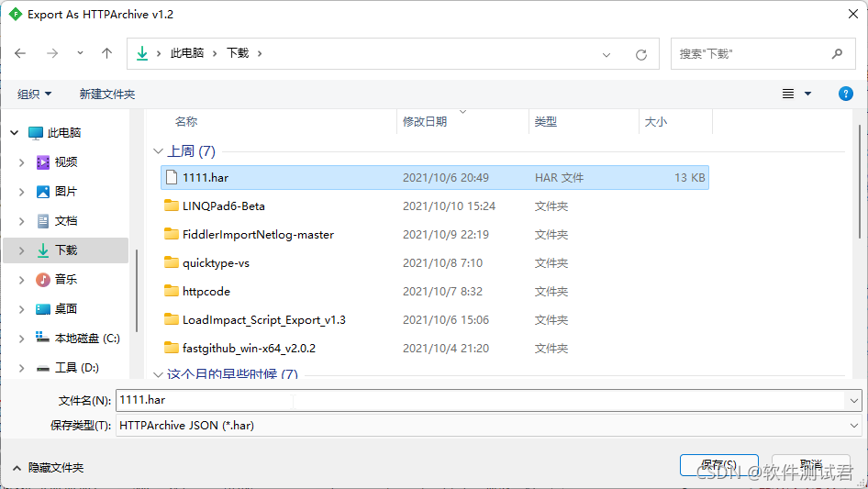Click the fastgithub_win-x64_v2.0.2 folder icon
Image resolution: width=868 pixels, height=489 pixels.
click(x=172, y=348)
